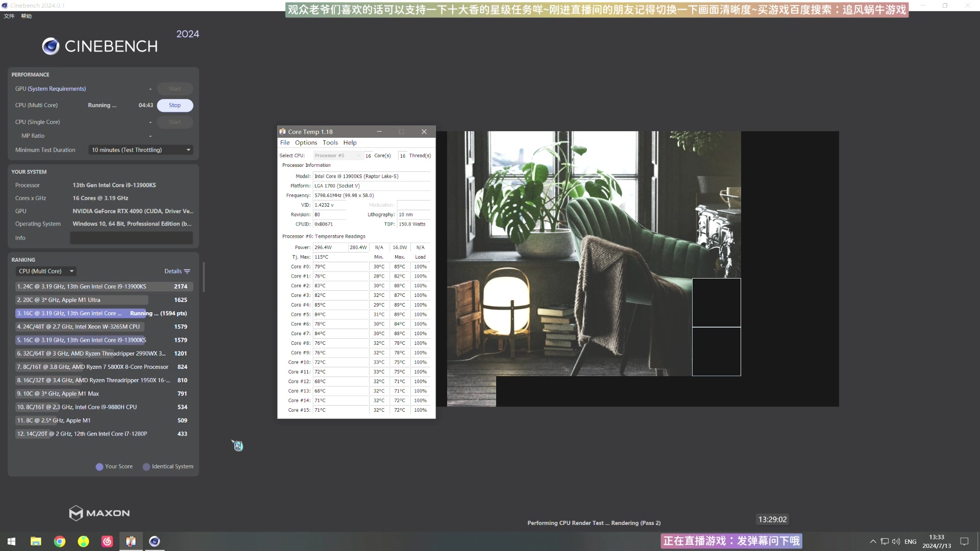Select ranking row 24C i9-13900KS 2174
Viewport: 980px width, 551px height.
point(104,287)
